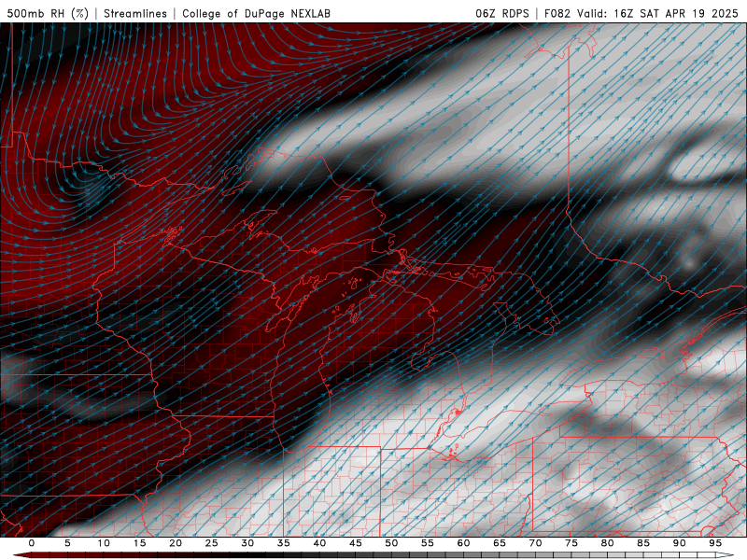Click the "5" value on the color scale
This screenshot has height=560, width=747.
(67, 543)
